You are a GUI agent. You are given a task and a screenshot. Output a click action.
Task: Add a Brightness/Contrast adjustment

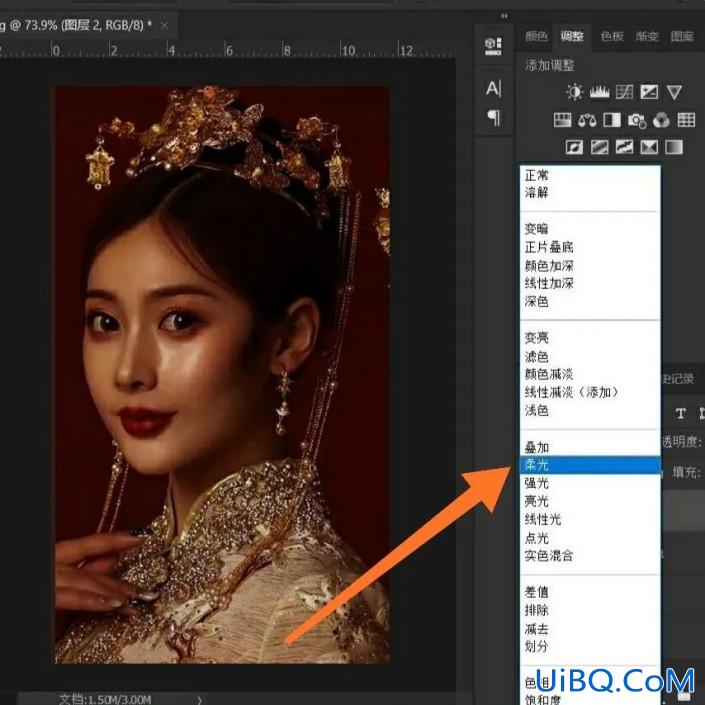click(x=574, y=92)
